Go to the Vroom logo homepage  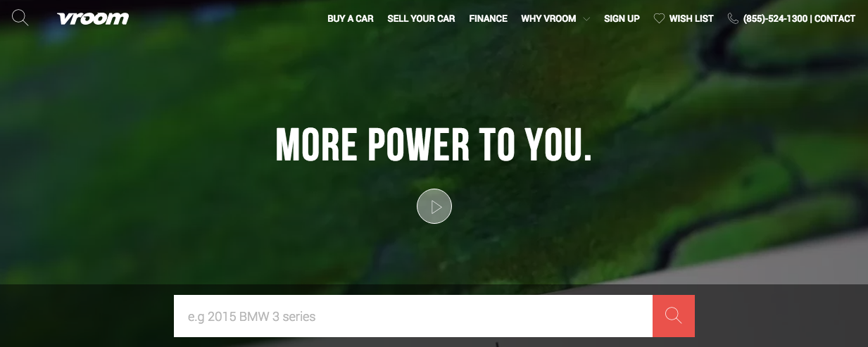click(93, 18)
